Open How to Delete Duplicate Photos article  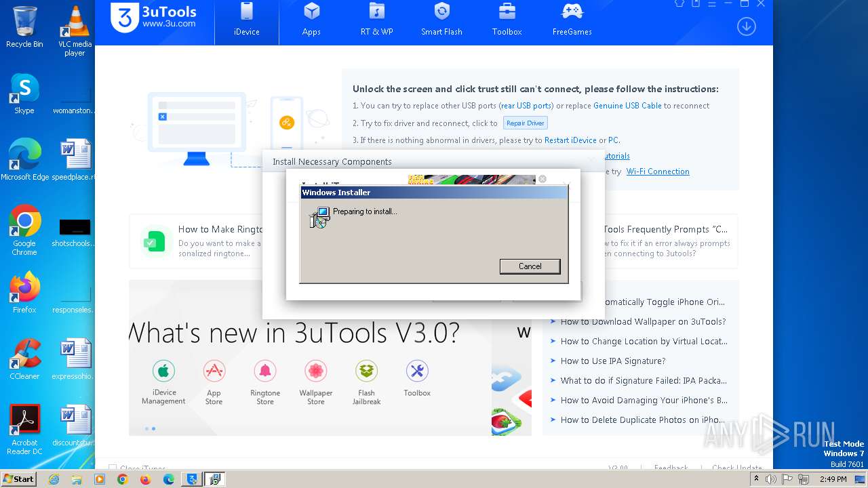[643, 420]
